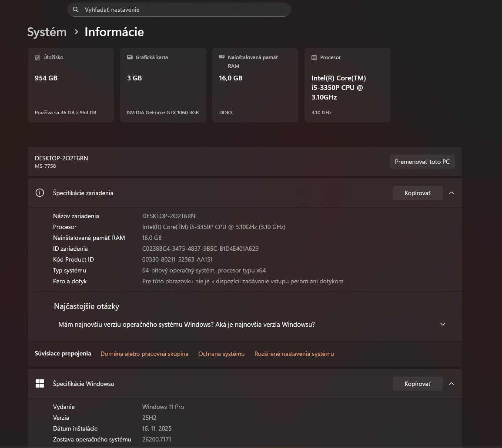Open Rozšírené nastavenia systému
Viewport: 502px width, 448px height.
click(x=294, y=354)
